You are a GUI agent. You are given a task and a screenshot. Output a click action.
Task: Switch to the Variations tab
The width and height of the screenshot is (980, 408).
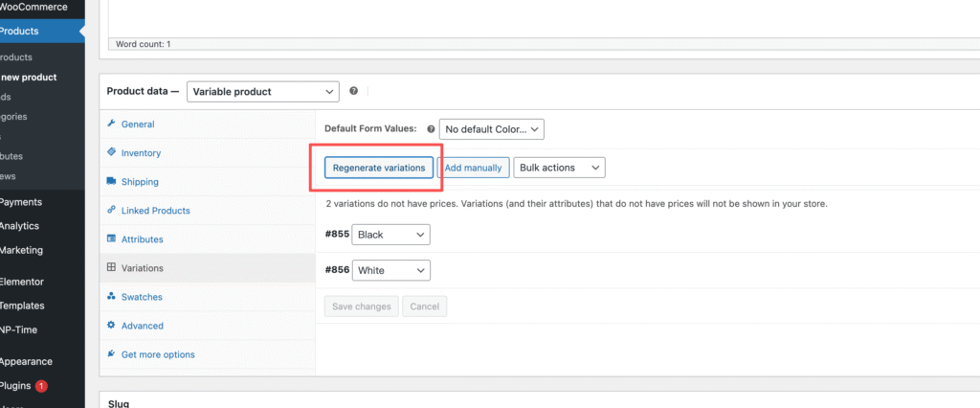pos(142,268)
